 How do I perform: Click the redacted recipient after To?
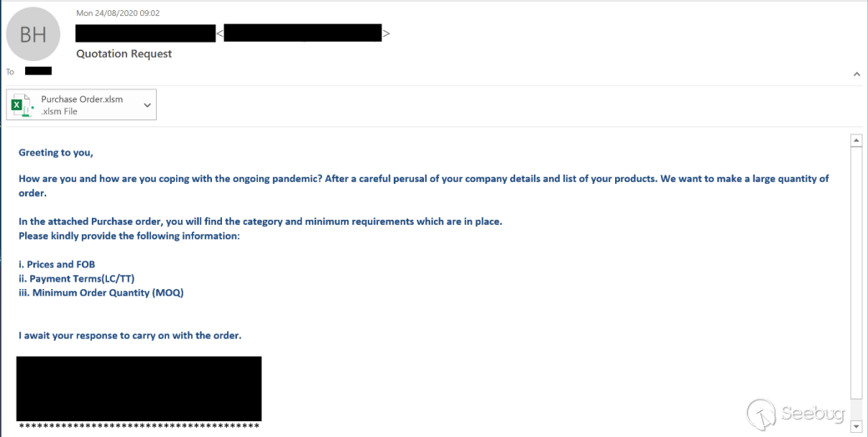pos(38,71)
